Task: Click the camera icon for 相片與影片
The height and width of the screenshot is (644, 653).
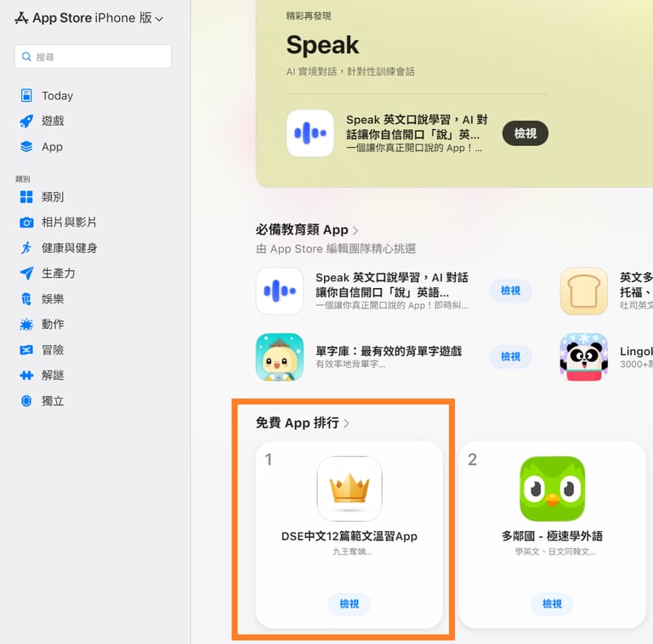Action: click(x=26, y=223)
